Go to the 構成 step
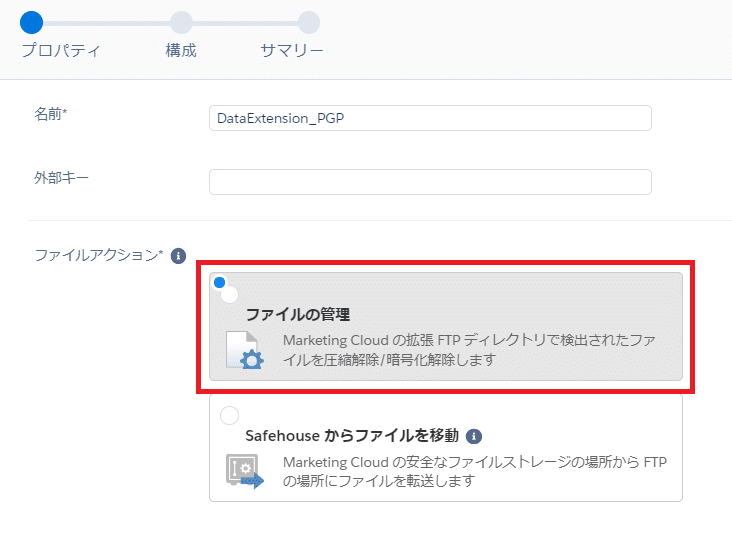 (x=181, y=22)
